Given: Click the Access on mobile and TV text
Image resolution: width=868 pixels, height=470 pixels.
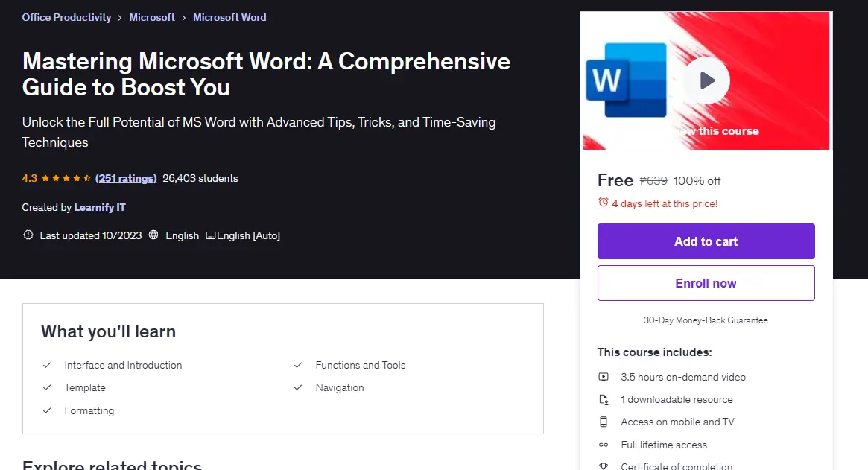Looking at the screenshot, I should tap(677, 422).
